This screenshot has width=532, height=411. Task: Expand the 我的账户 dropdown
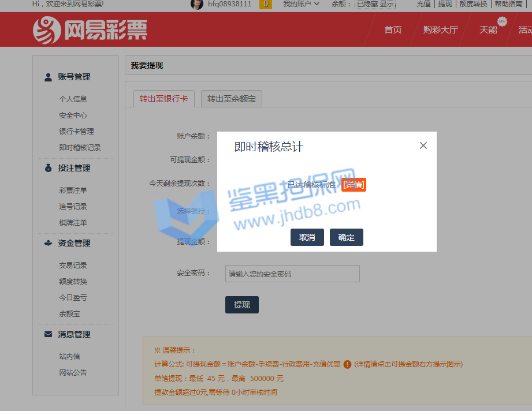click(301, 4)
